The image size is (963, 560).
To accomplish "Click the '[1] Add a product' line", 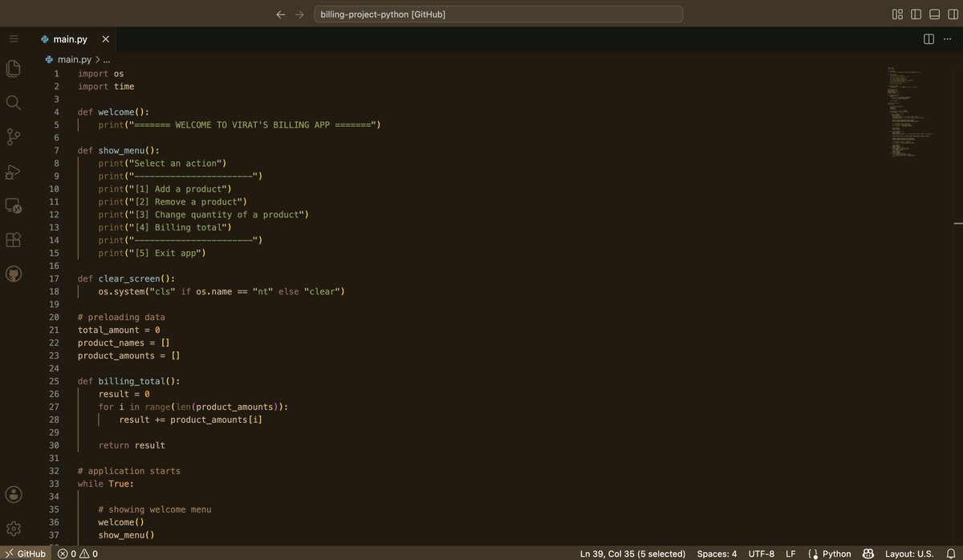I will click(165, 189).
